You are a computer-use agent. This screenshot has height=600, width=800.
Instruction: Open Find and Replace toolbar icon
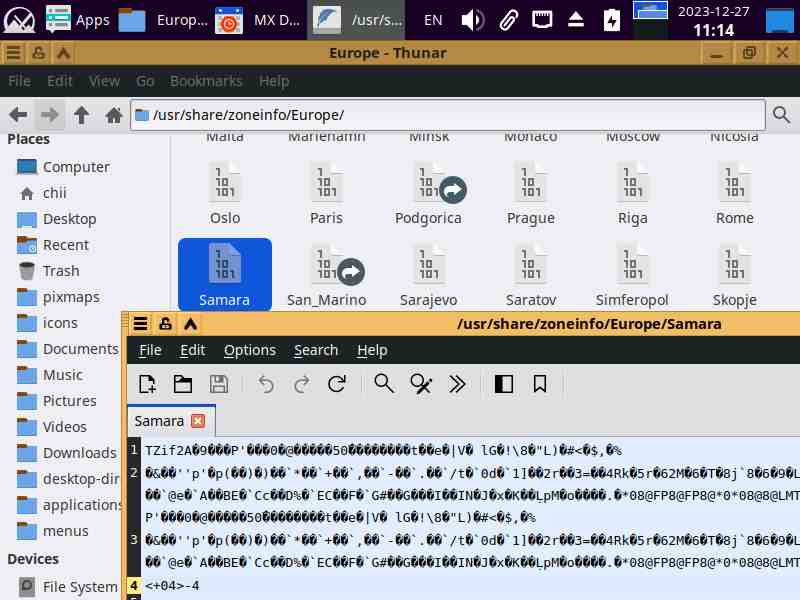[x=421, y=384]
